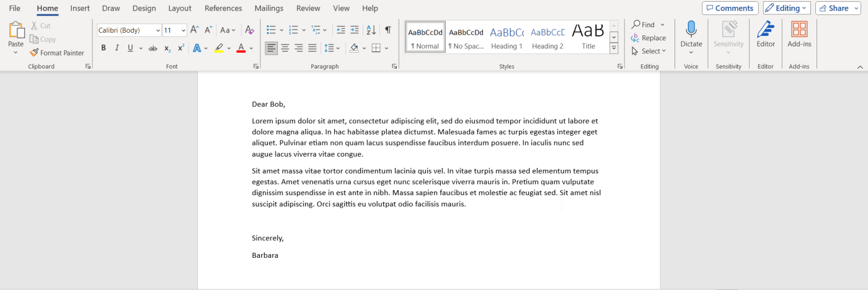Toggle Superscript formatting

point(181,48)
